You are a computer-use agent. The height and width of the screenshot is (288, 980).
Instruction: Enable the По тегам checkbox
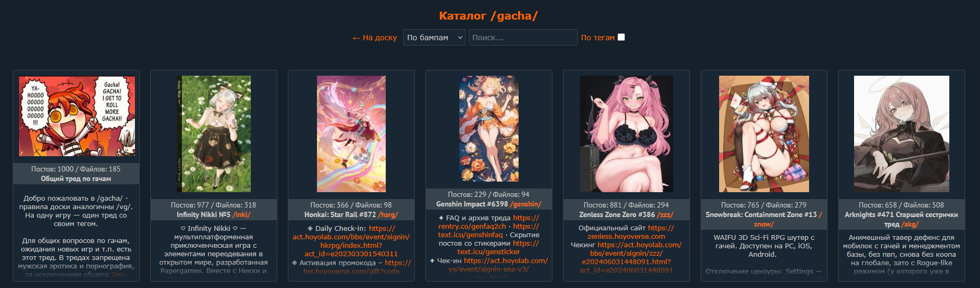click(621, 37)
